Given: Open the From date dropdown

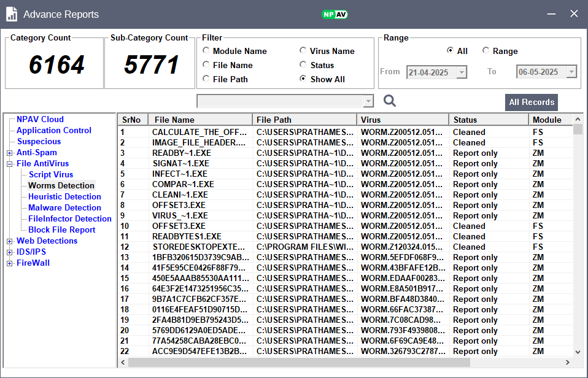Looking at the screenshot, I should pyautogui.click(x=462, y=72).
